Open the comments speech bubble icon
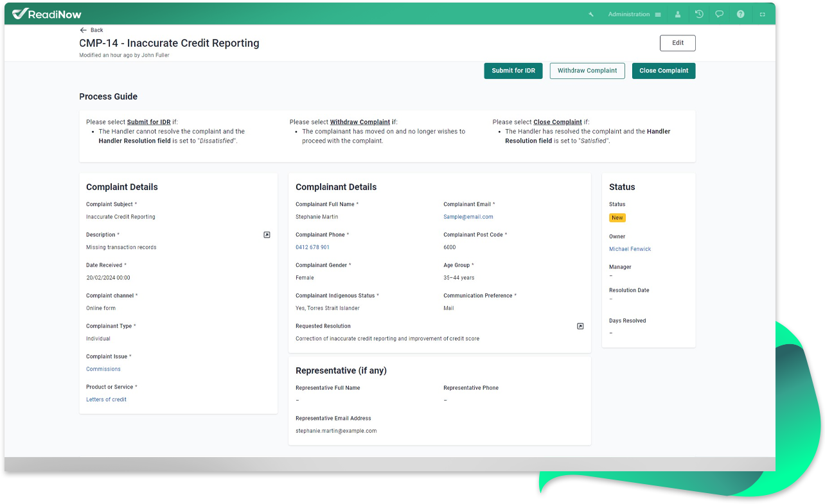Viewport: 825px width, 504px height. click(720, 14)
